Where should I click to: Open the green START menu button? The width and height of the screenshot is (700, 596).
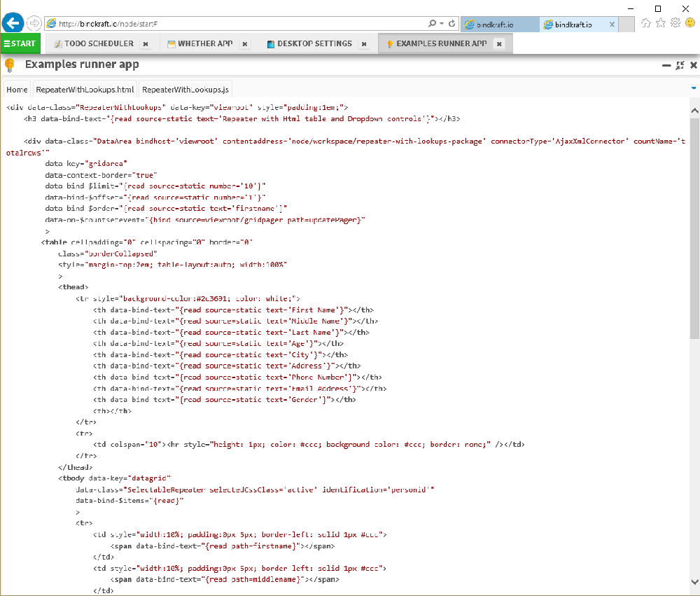point(20,43)
